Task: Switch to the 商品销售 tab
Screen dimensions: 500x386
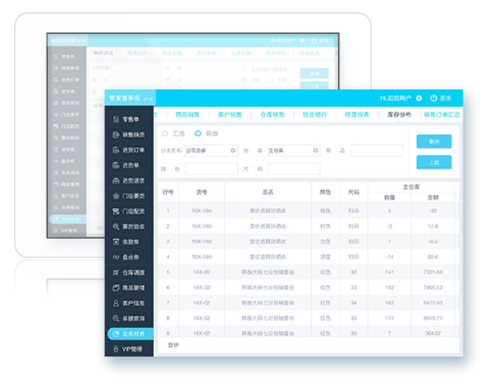Action: coord(187,115)
